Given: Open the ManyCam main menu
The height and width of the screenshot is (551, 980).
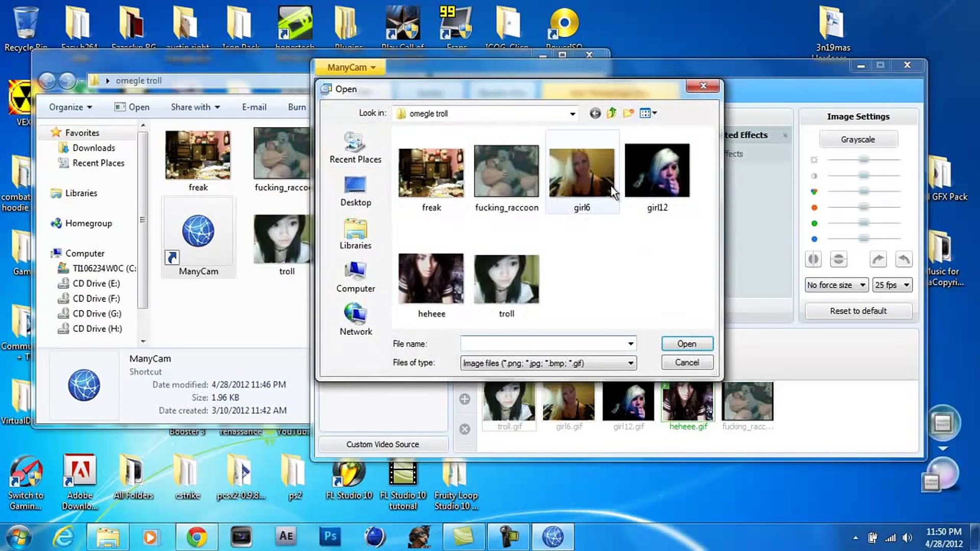Looking at the screenshot, I should (351, 67).
